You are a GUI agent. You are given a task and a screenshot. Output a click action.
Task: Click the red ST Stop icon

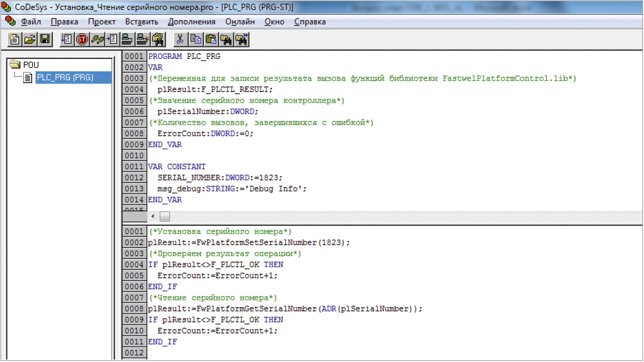click(82, 39)
